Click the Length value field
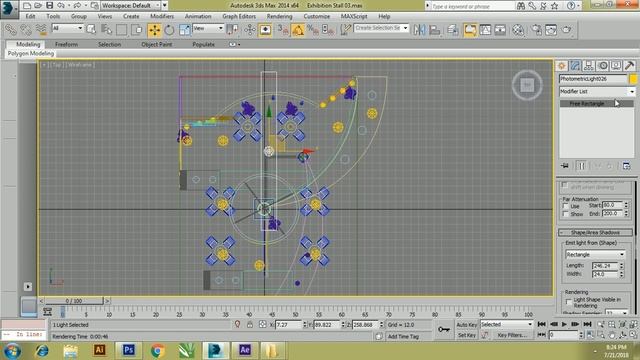The height and width of the screenshot is (360, 640). tap(605, 266)
